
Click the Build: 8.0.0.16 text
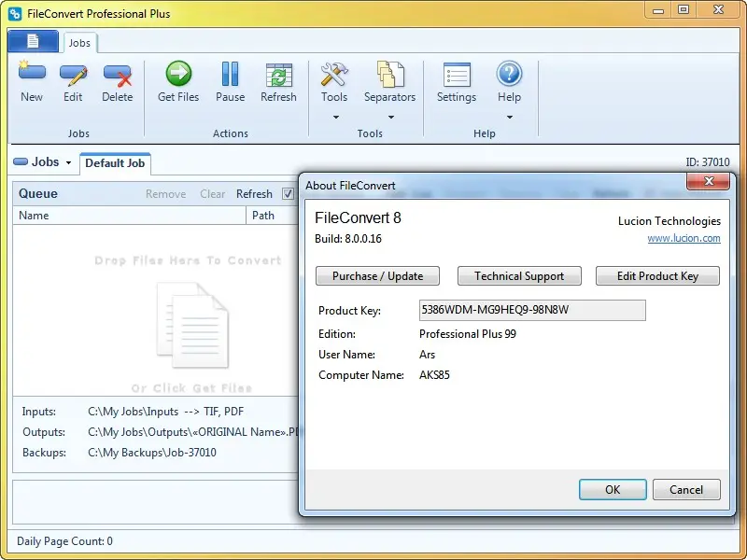point(348,239)
